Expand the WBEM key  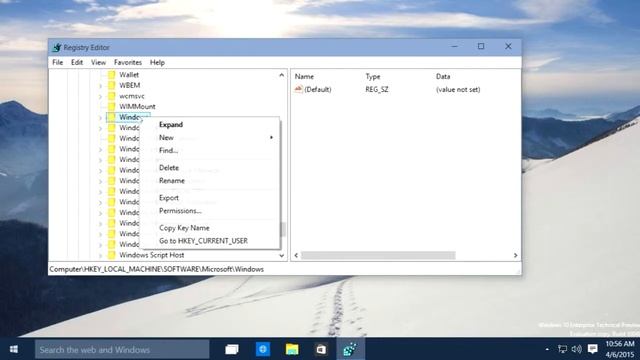(100, 86)
